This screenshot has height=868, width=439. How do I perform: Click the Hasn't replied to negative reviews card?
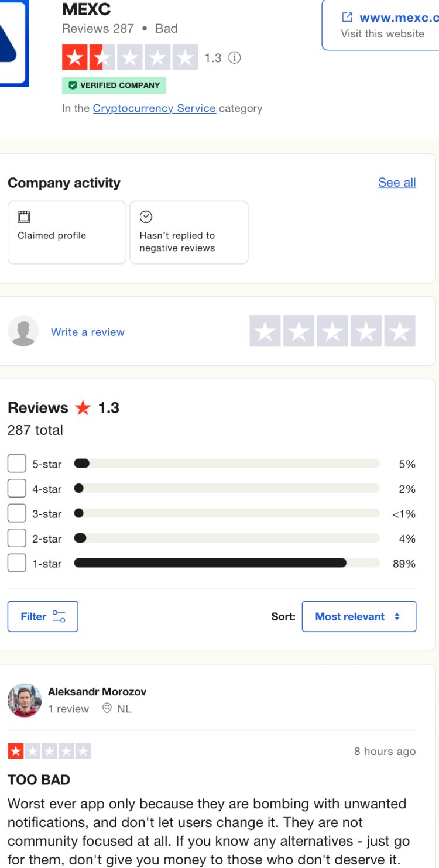coord(188,232)
